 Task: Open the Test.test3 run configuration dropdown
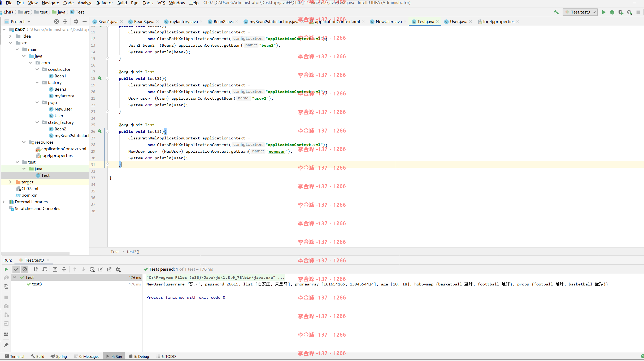click(580, 12)
